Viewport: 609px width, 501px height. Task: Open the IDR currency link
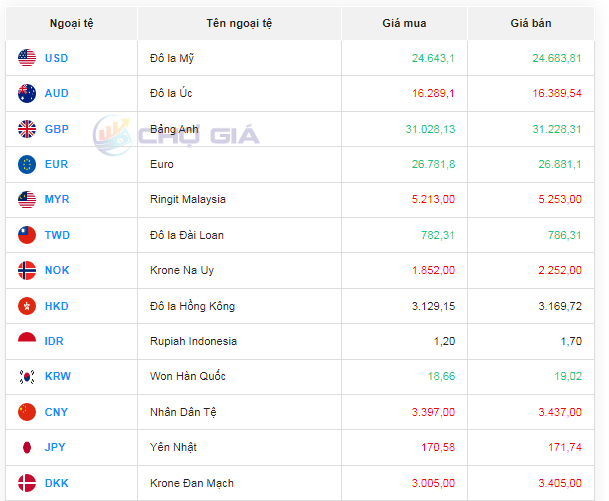click(x=55, y=341)
